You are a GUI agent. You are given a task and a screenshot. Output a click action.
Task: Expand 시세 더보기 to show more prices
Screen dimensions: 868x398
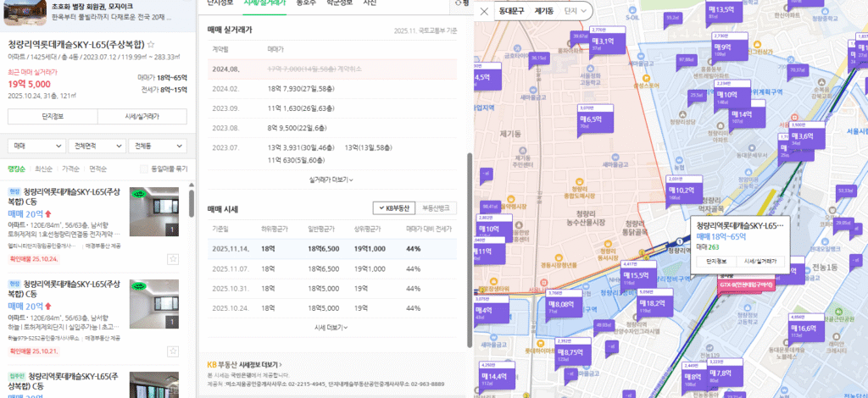(x=331, y=327)
